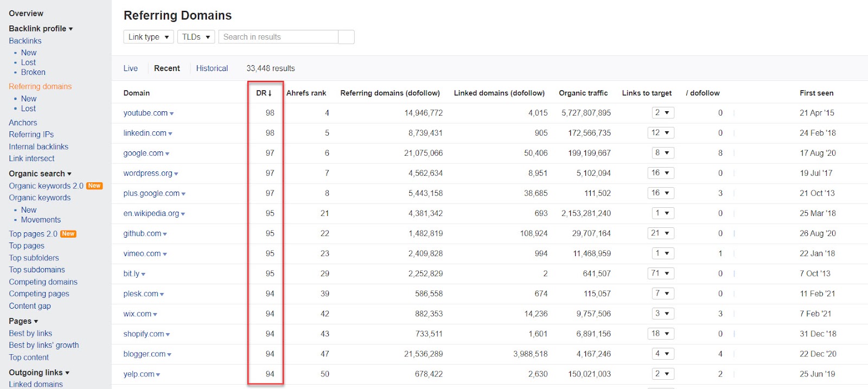Switch to the Live tab
868x389 pixels.
coord(130,68)
